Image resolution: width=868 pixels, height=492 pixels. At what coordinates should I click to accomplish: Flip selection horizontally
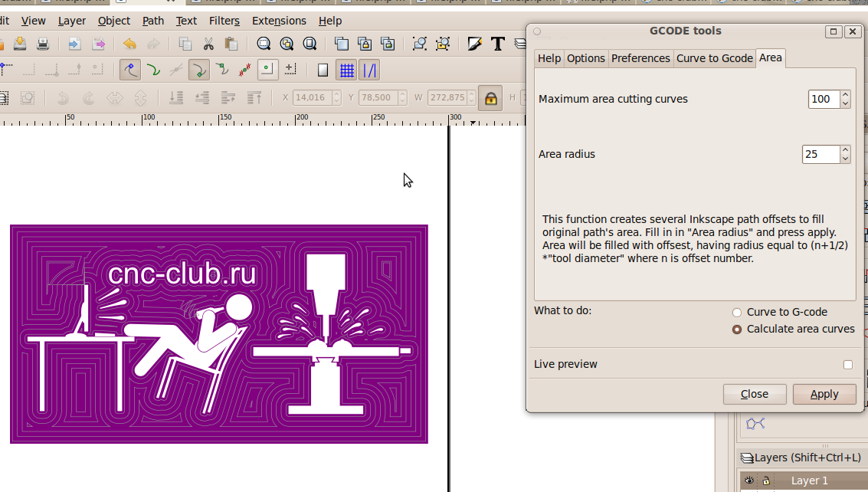[x=115, y=98]
